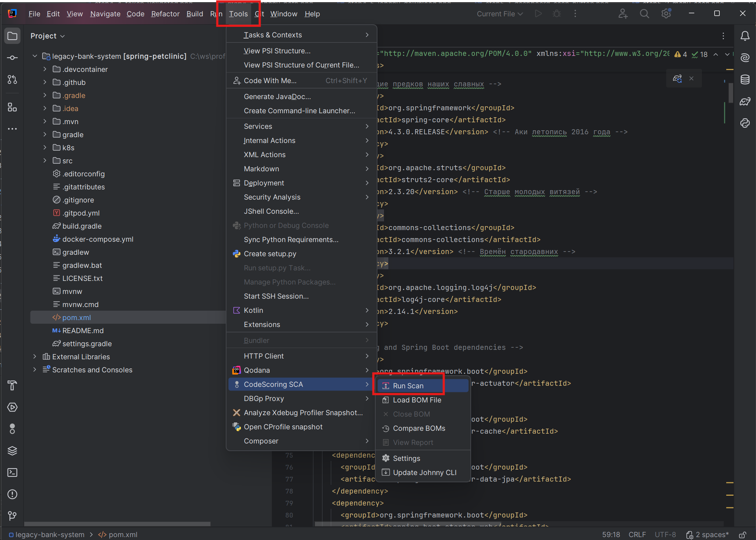Open the Pull Requests tool window icon
The height and width of the screenshot is (540, 756).
click(x=12, y=79)
